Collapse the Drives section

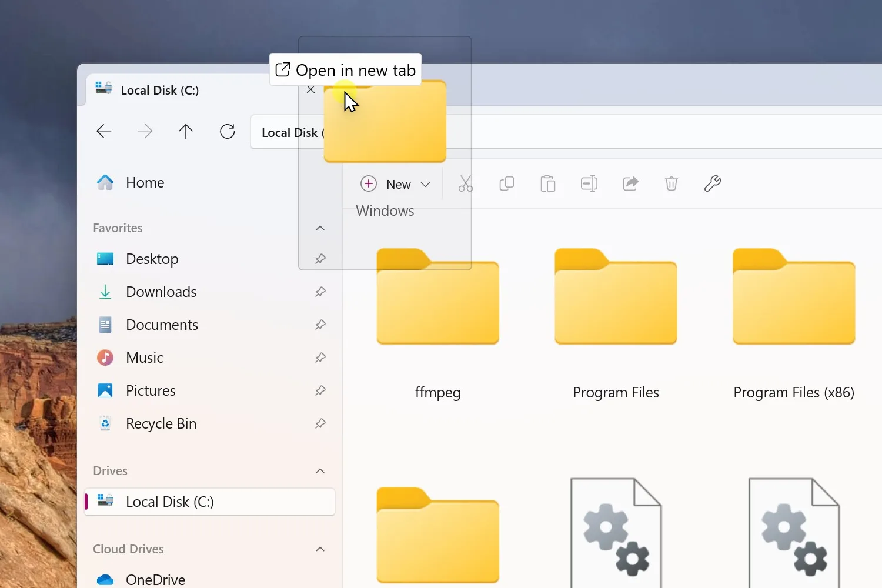tap(320, 470)
